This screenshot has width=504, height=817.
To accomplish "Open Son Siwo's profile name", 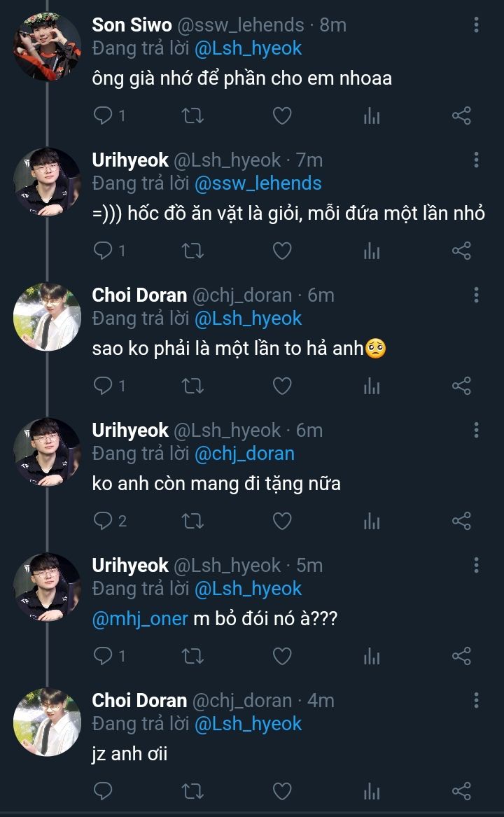I will pos(132,25).
